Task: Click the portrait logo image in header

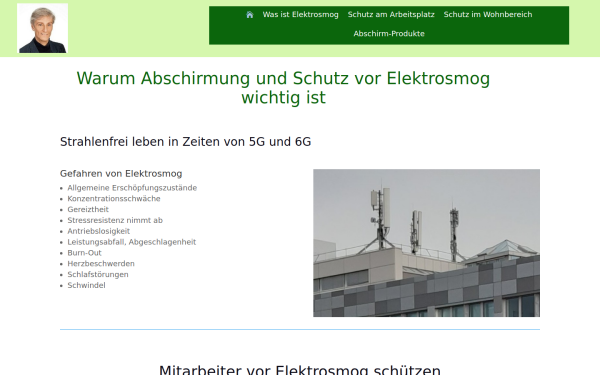Action: (42, 28)
